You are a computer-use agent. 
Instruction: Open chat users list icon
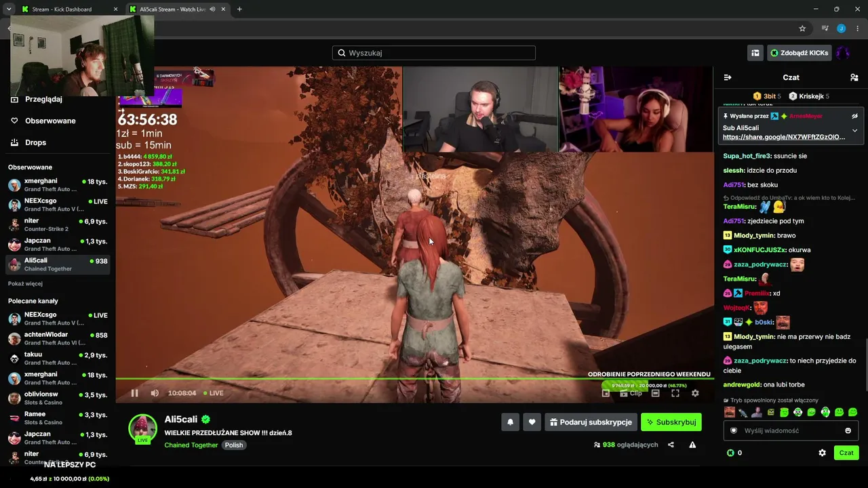pos(854,77)
